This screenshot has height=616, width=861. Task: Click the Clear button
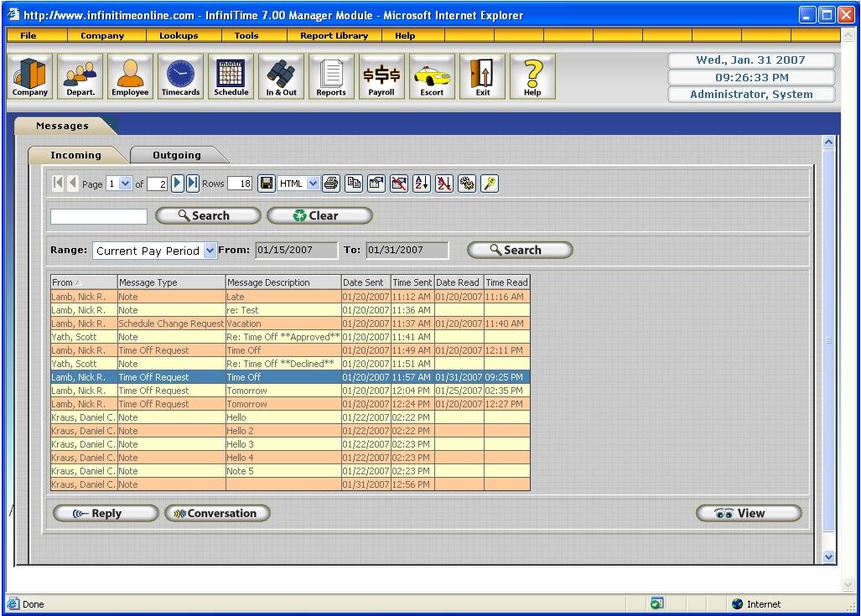tap(319, 215)
